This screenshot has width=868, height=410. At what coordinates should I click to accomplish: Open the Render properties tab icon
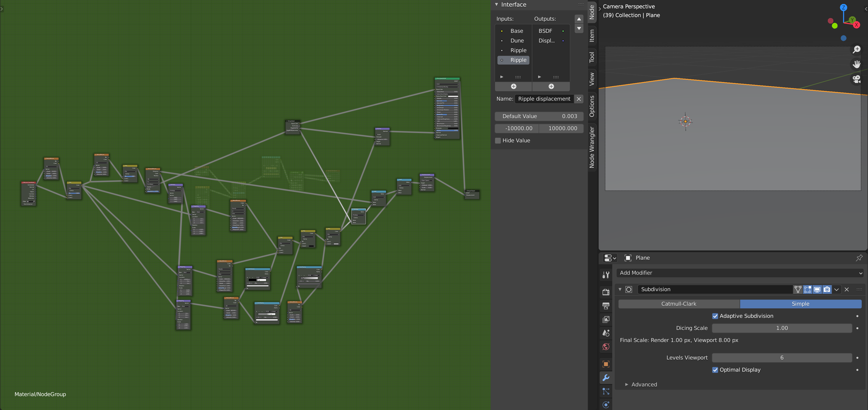point(606,292)
